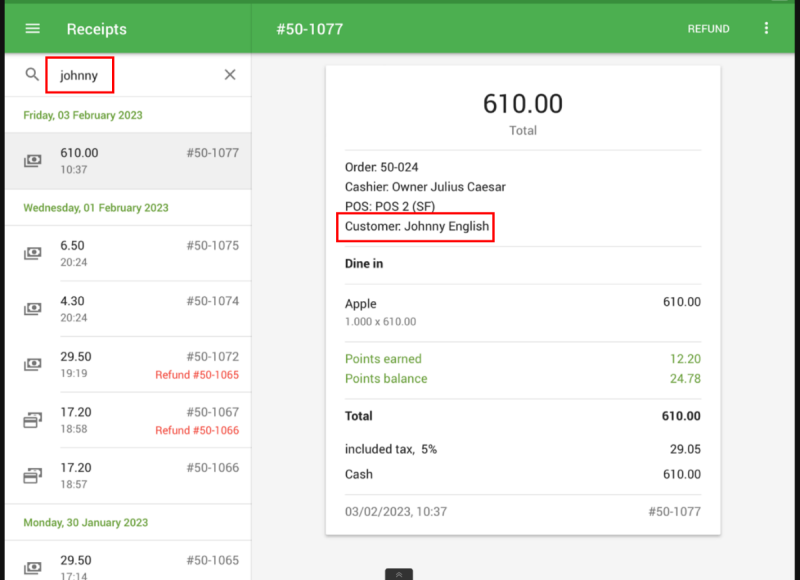The image size is (800, 580).
Task: Select the 4.30 receipt entry
Action: point(128,309)
